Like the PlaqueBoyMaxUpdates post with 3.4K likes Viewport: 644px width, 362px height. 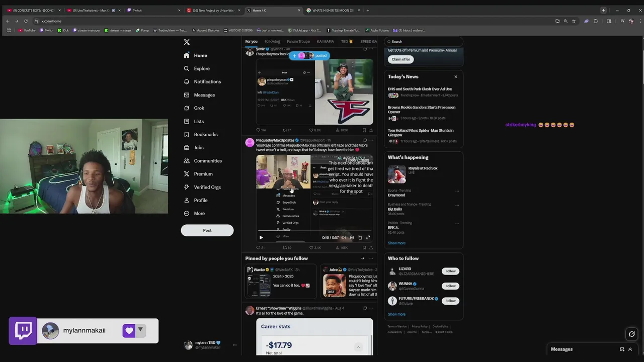[314, 247]
